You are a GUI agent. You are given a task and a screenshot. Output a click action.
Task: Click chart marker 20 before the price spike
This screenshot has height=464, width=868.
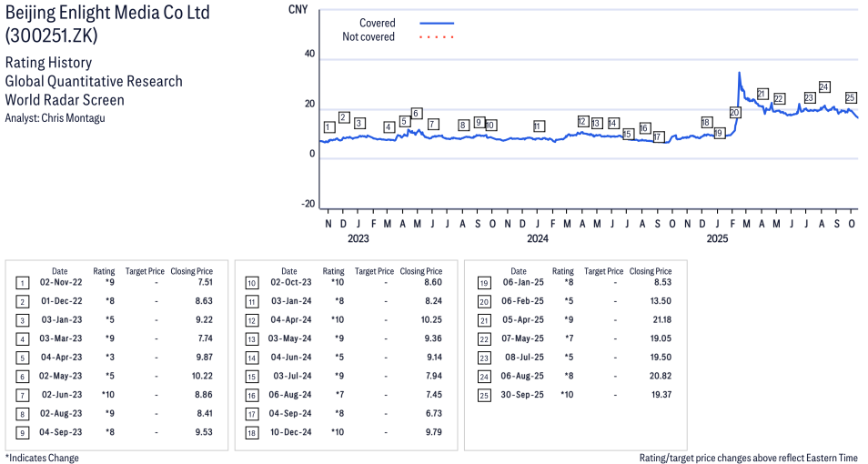(734, 112)
